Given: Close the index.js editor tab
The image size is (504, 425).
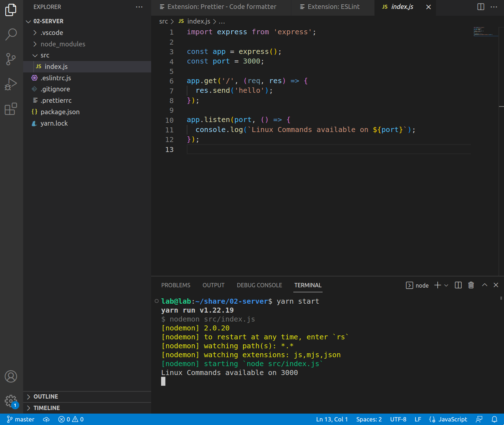Looking at the screenshot, I should 429,7.
